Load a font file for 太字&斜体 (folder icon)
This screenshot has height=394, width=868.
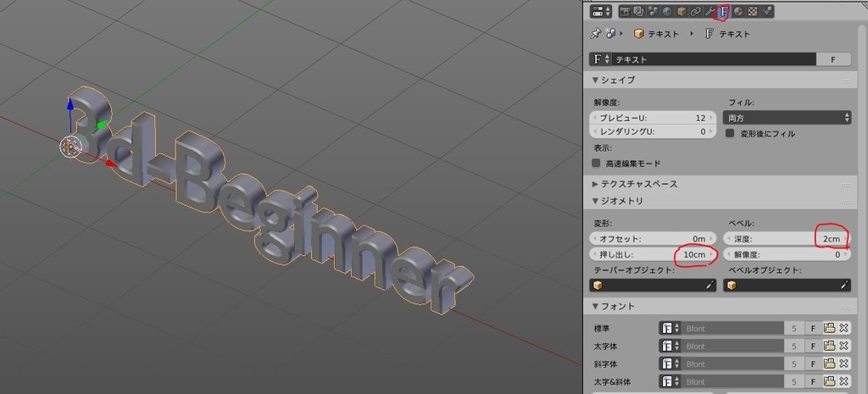point(829,382)
